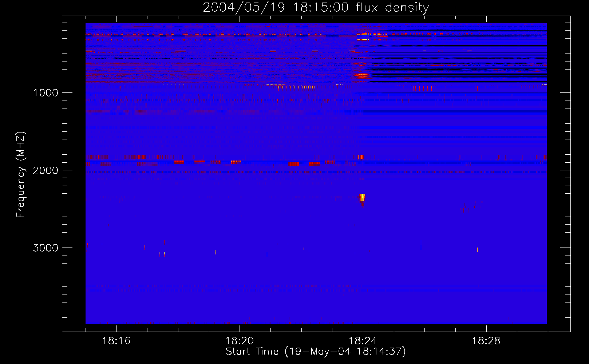Click the 2000 frequency tick label

(46, 170)
